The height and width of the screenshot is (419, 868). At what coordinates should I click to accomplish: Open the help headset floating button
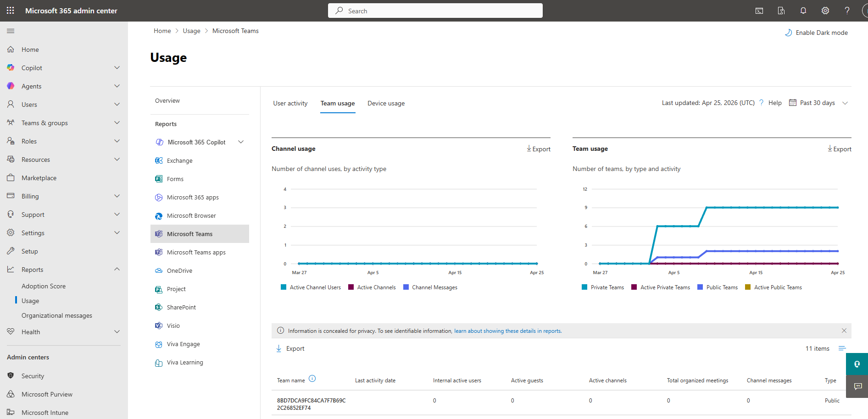click(857, 364)
